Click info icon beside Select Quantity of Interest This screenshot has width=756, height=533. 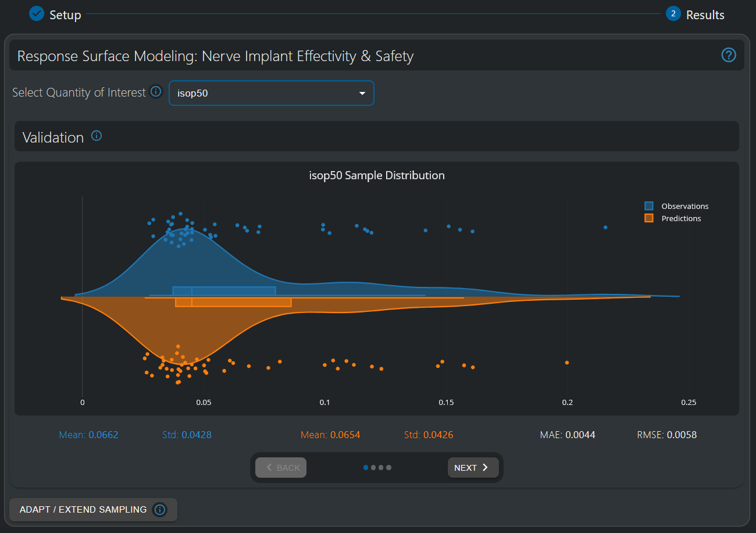click(x=155, y=91)
